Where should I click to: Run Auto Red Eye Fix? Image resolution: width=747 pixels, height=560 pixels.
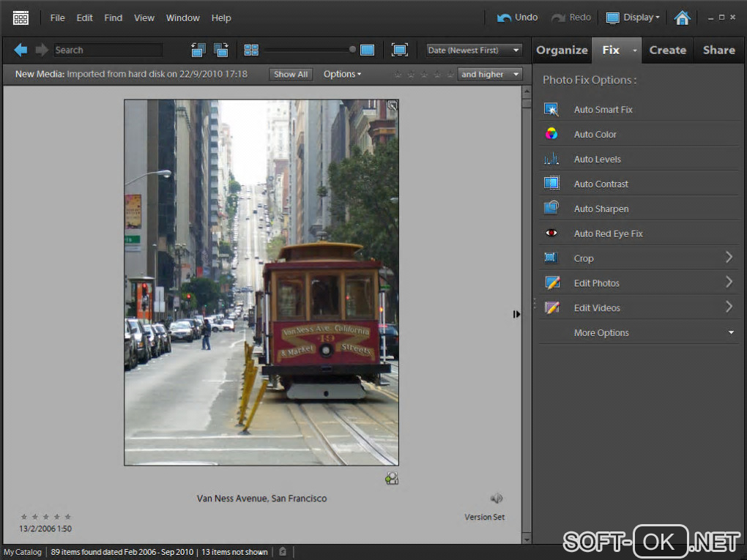click(608, 234)
